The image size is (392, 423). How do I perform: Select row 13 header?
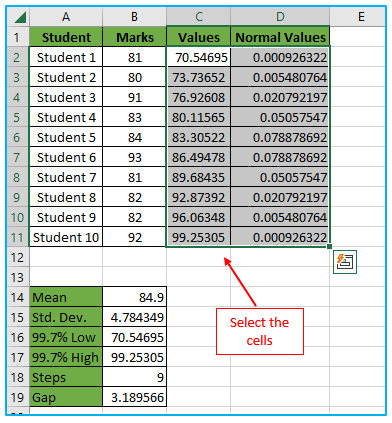pos(18,277)
